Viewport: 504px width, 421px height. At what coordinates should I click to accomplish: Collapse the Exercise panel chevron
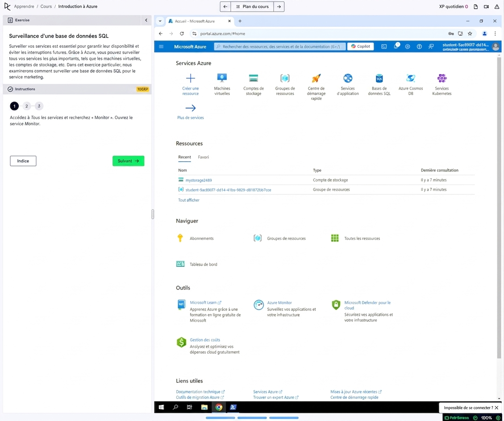(146, 20)
